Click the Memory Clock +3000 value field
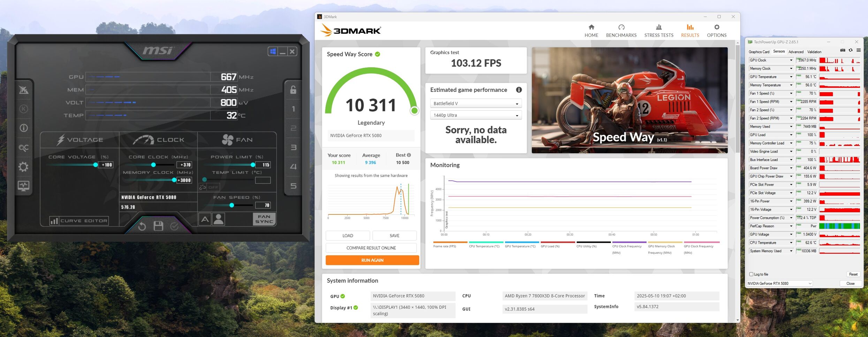 tap(184, 180)
